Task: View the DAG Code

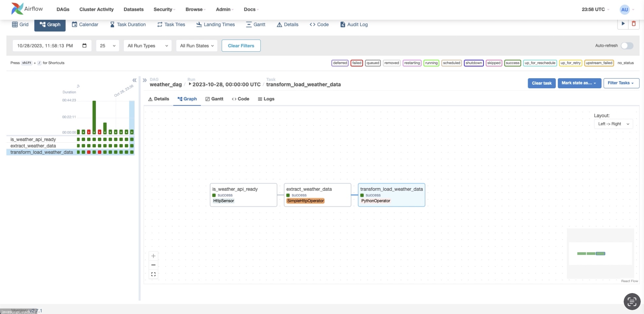Action: pyautogui.click(x=319, y=24)
